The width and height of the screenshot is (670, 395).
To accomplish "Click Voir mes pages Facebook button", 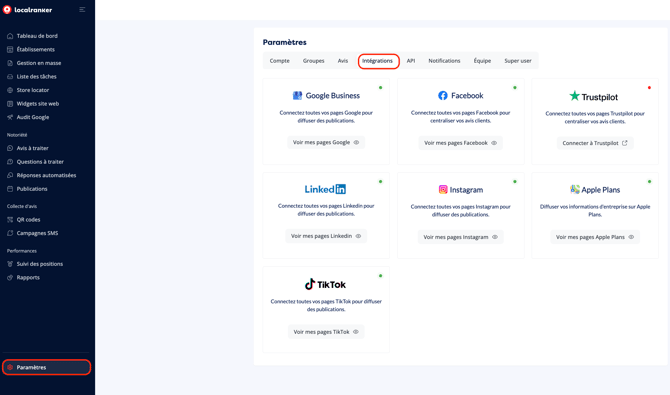I will 461,143.
